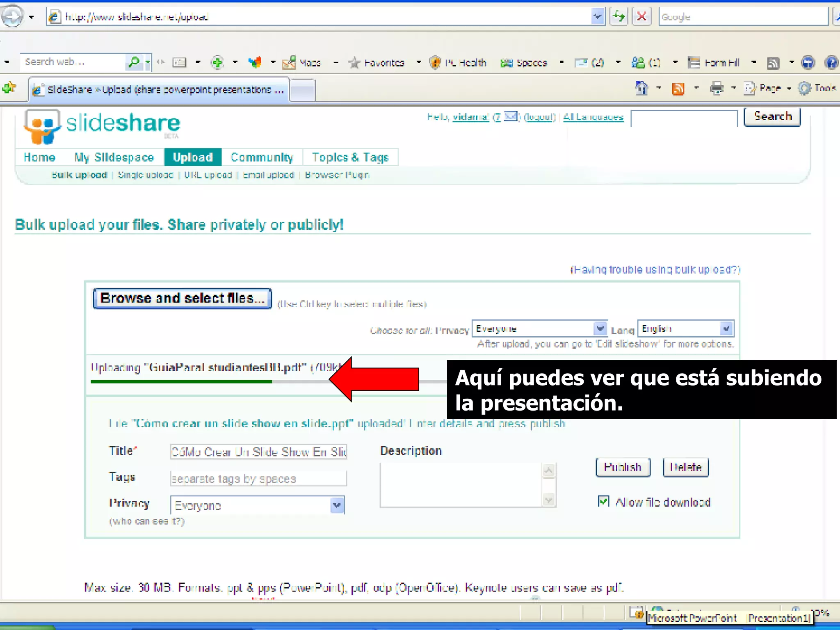Screen dimensions: 840x630
Task: Expand the Favorites toolbar dropdown arrow
Action: pos(418,62)
